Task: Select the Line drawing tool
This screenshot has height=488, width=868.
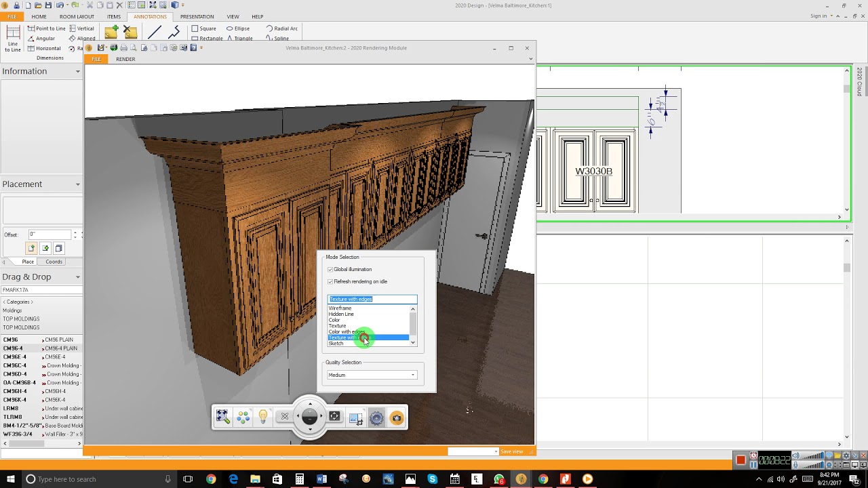Action: [x=155, y=32]
